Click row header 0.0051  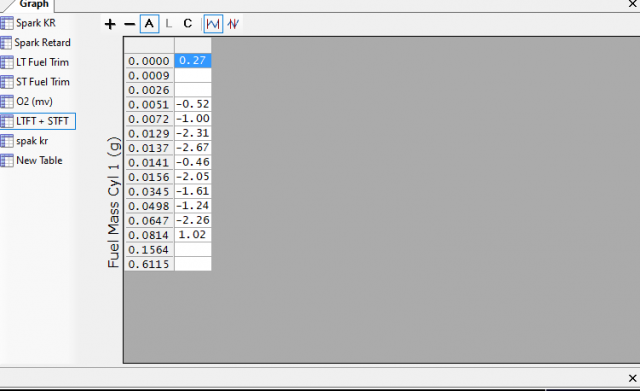pos(149,104)
